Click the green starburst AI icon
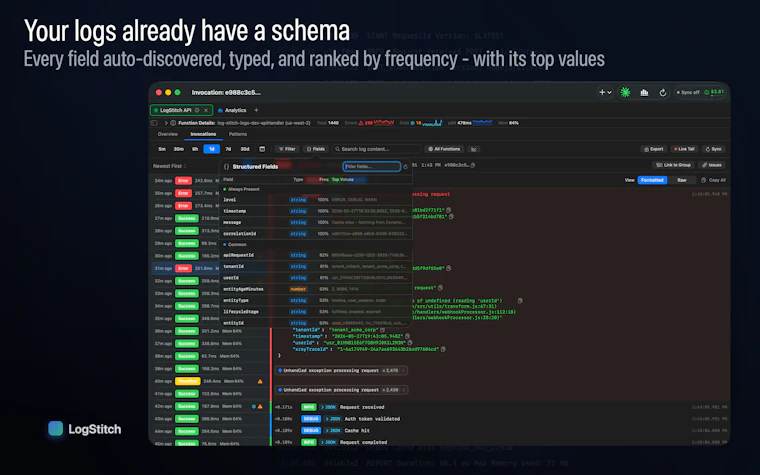760x475 pixels. coord(625,92)
